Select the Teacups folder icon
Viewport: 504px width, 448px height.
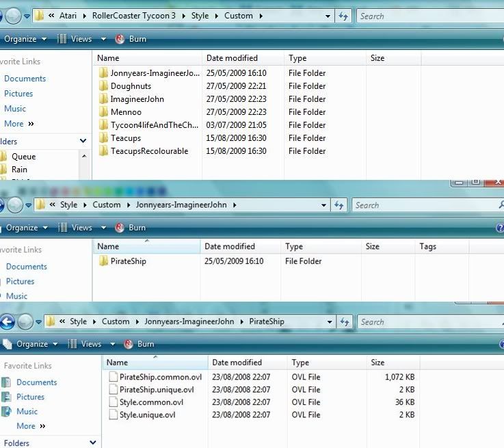pos(103,138)
